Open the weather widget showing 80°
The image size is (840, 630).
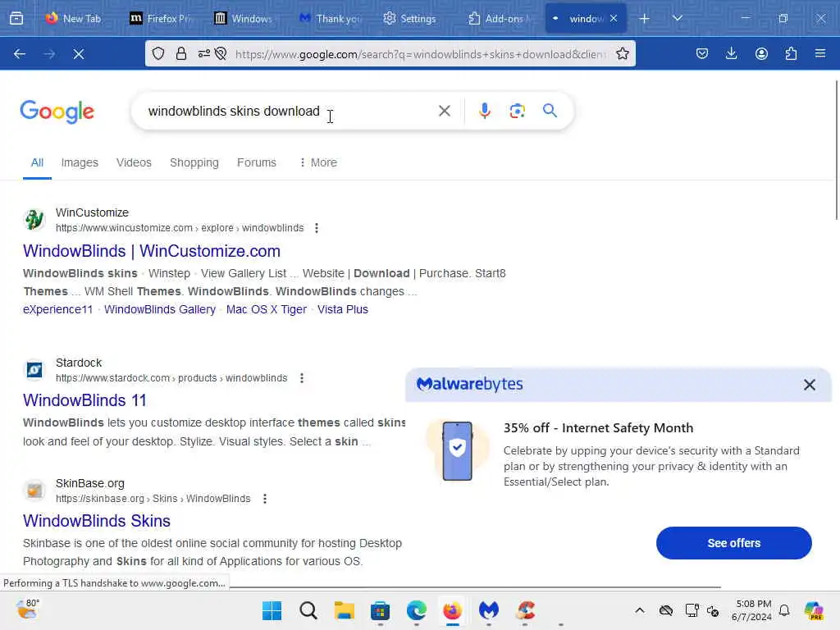coord(28,609)
